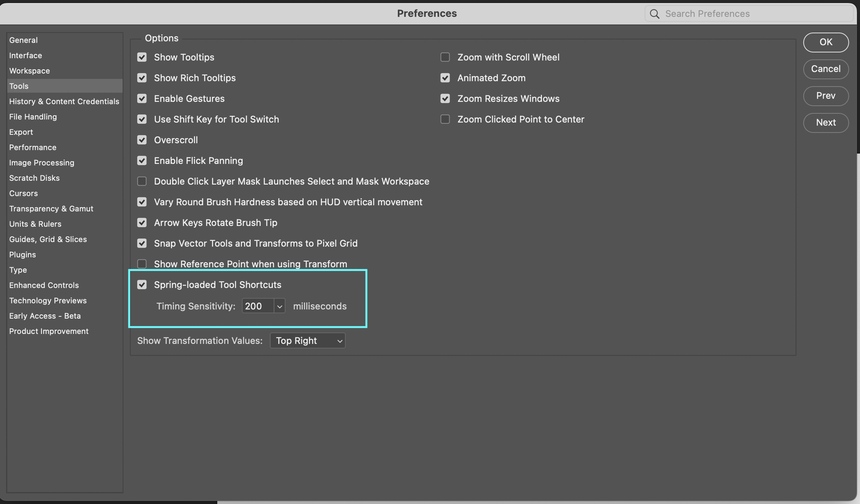Image resolution: width=860 pixels, height=504 pixels.
Task: Open the Timing Sensitivity dropdown
Action: (x=280, y=306)
